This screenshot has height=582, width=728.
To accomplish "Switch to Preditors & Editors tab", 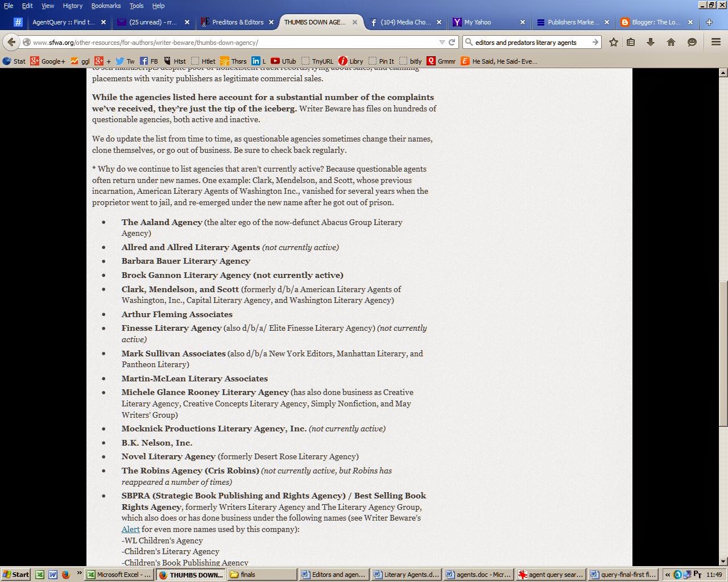I will pos(237,22).
